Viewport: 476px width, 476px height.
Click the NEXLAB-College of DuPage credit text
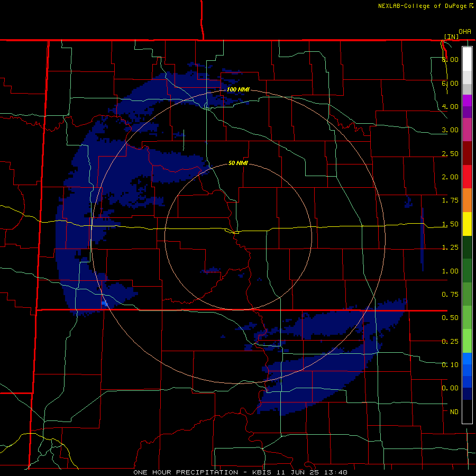point(424,6)
